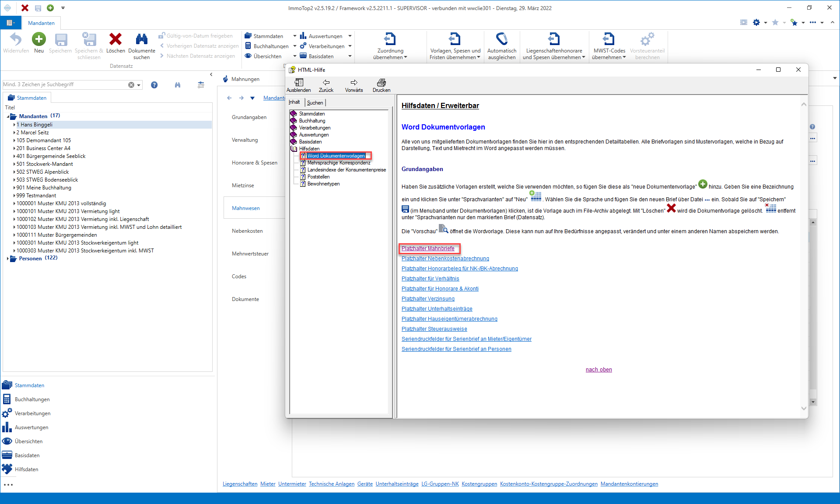Click Zurück arrow in help window
The image size is (840, 504).
[x=326, y=85]
